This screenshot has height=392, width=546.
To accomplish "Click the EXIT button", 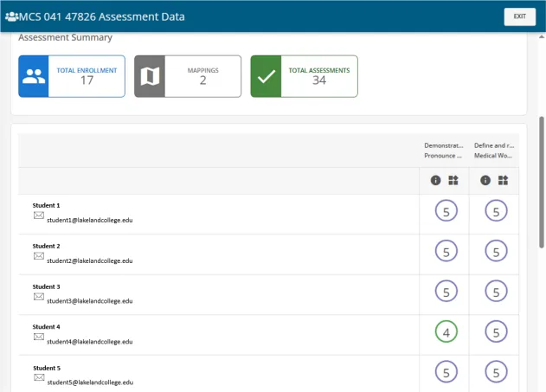I will pyautogui.click(x=519, y=16).
